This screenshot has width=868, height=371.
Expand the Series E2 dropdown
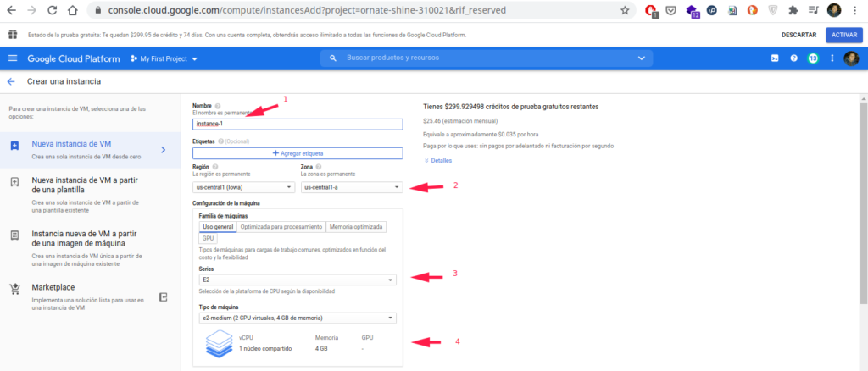pyautogui.click(x=297, y=279)
